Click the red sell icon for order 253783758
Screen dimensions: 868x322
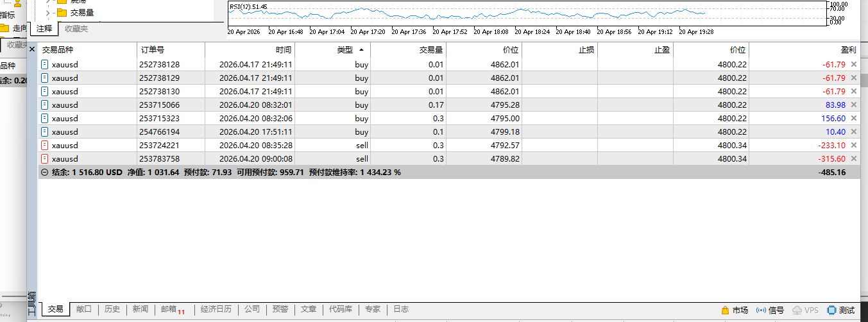[x=44, y=158]
